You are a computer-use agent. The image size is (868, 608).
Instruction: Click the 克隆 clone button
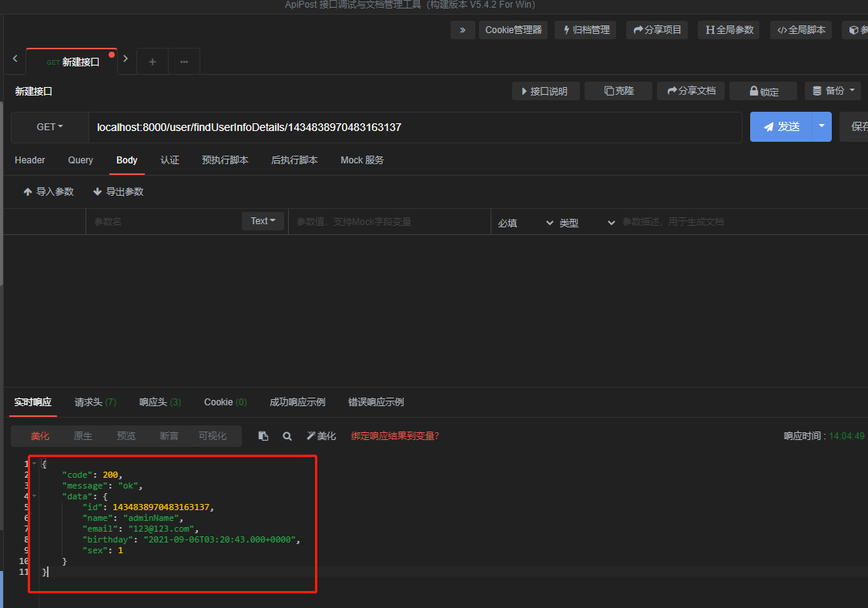click(x=619, y=91)
